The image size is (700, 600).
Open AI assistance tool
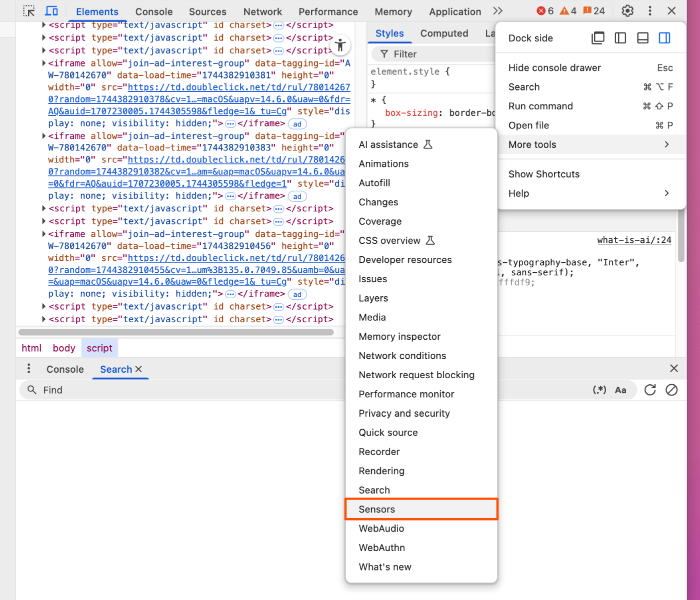tap(421, 145)
